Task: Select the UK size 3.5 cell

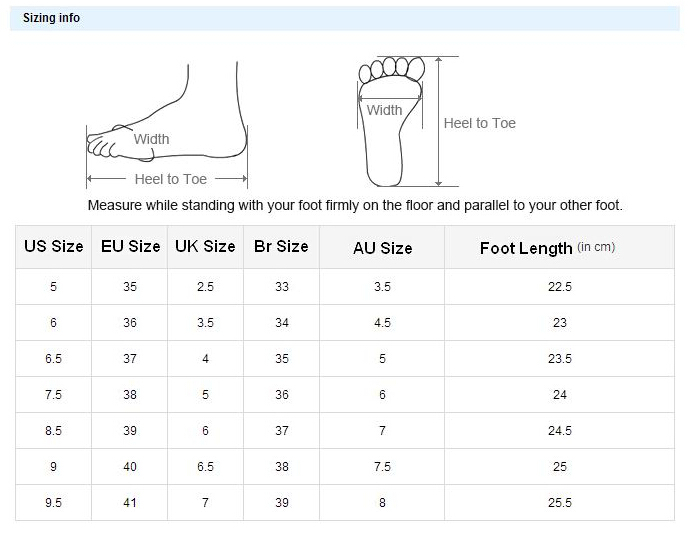Action: tap(206, 323)
